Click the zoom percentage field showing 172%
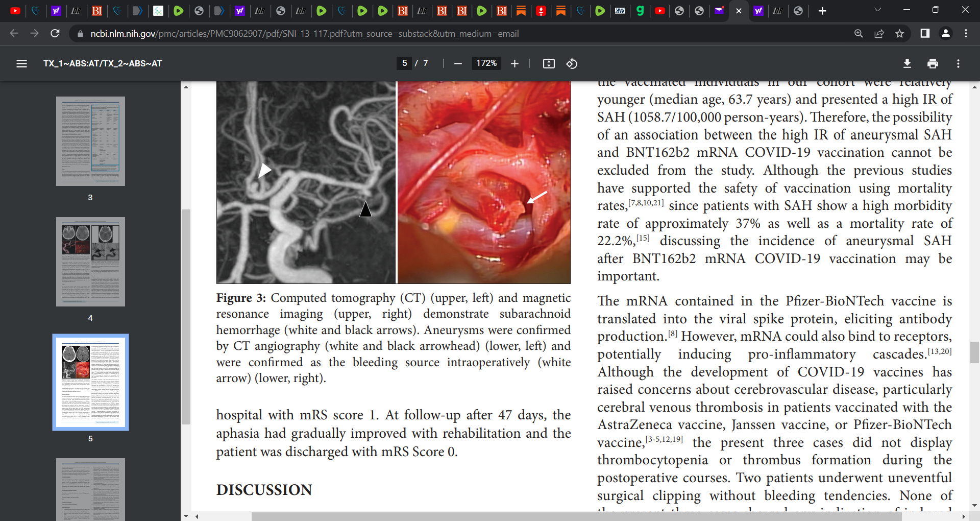Viewport: 980px width, 521px height. coord(486,63)
